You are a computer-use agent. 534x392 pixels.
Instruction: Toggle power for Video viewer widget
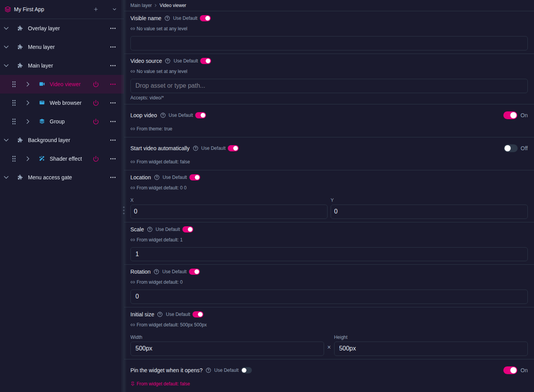click(96, 84)
